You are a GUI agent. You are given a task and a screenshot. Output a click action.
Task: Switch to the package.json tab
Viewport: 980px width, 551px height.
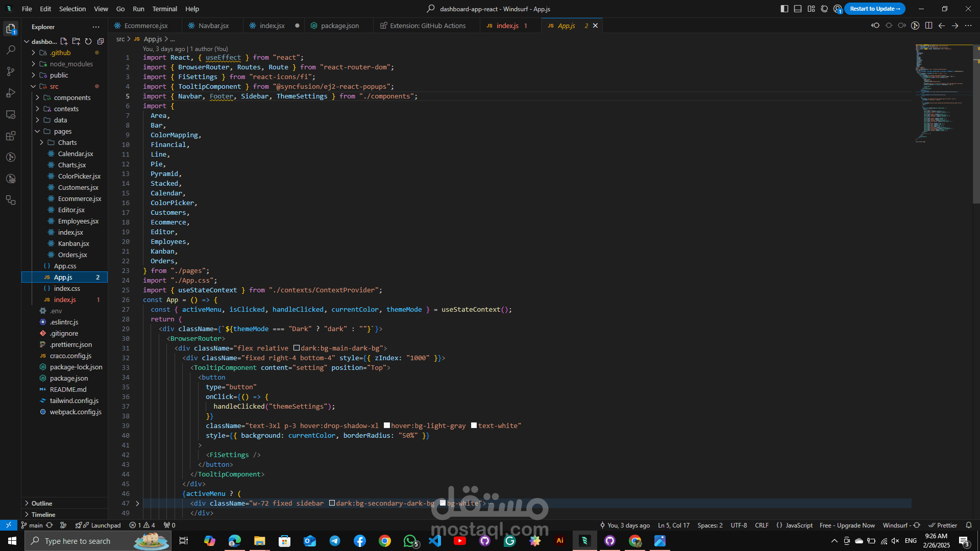[x=339, y=26]
